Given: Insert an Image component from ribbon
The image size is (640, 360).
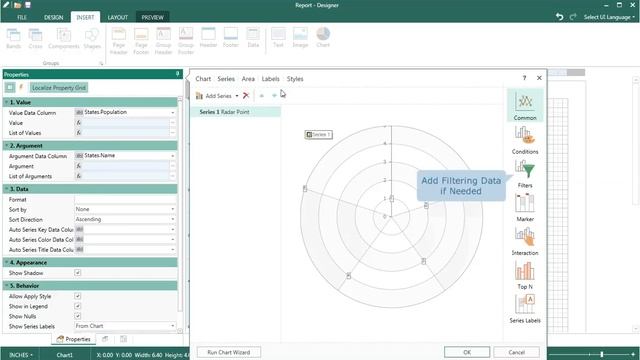Looking at the screenshot, I should (x=300, y=38).
